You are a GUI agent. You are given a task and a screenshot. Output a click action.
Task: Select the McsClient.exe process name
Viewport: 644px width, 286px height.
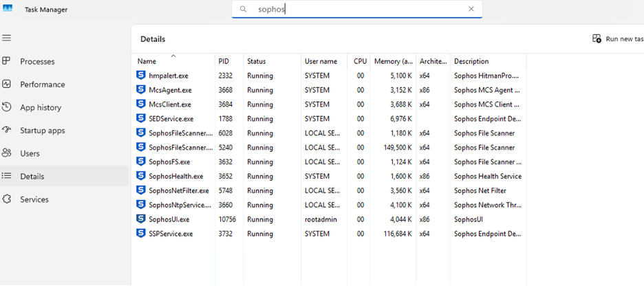click(170, 104)
